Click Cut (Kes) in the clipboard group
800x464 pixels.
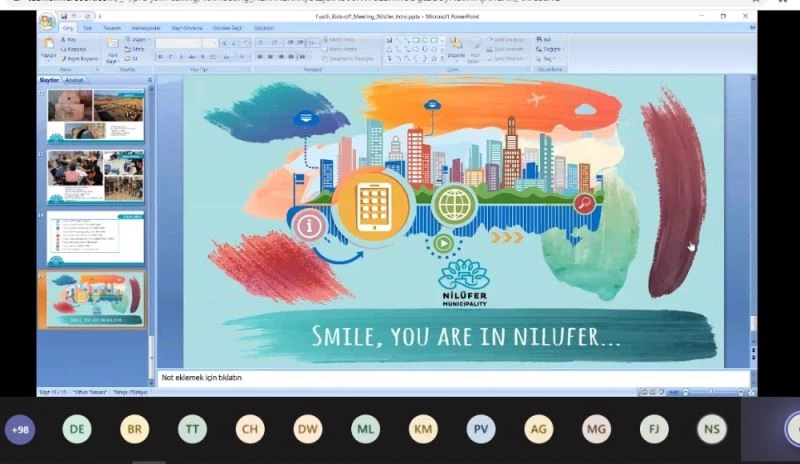click(73, 39)
